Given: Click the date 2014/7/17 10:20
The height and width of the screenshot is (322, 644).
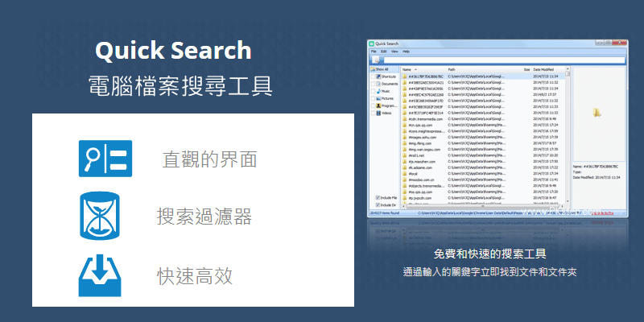Looking at the screenshot, I should pos(546,155).
